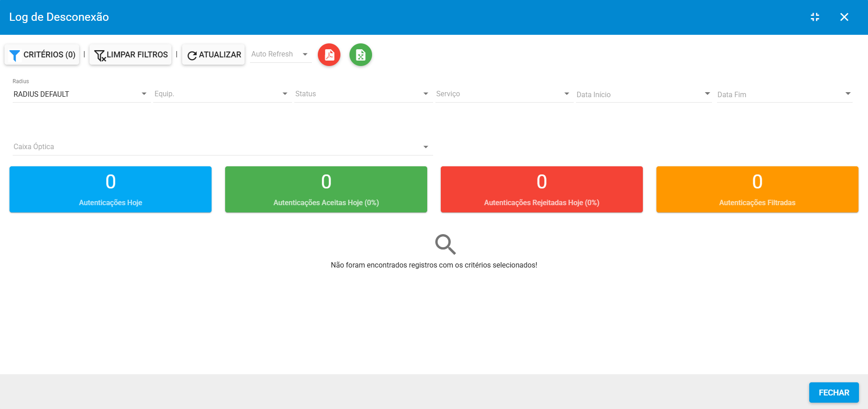Open the Data Início date selector
The image size is (868, 409).
[643, 94]
